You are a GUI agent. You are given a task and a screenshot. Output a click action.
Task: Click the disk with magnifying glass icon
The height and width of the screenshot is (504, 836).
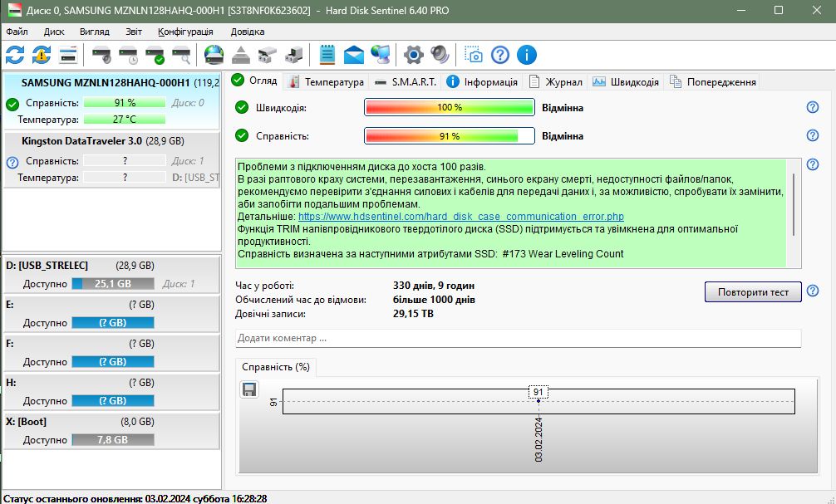[x=181, y=55]
